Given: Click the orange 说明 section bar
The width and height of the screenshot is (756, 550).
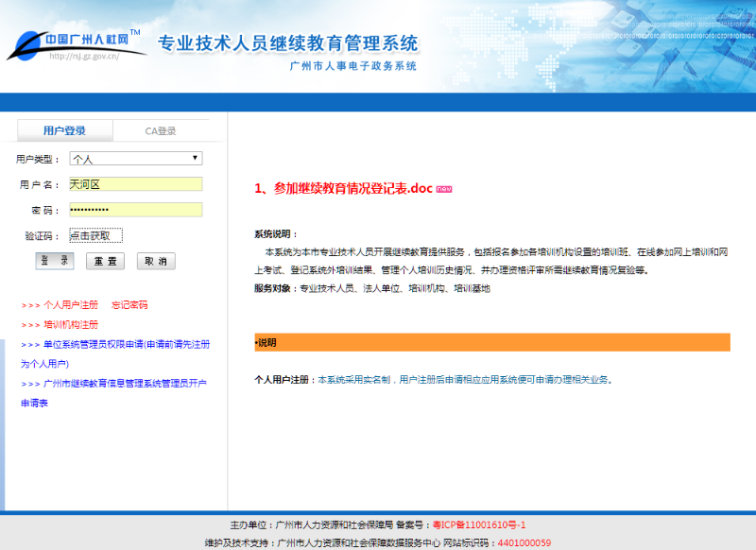Looking at the screenshot, I should 491,342.
